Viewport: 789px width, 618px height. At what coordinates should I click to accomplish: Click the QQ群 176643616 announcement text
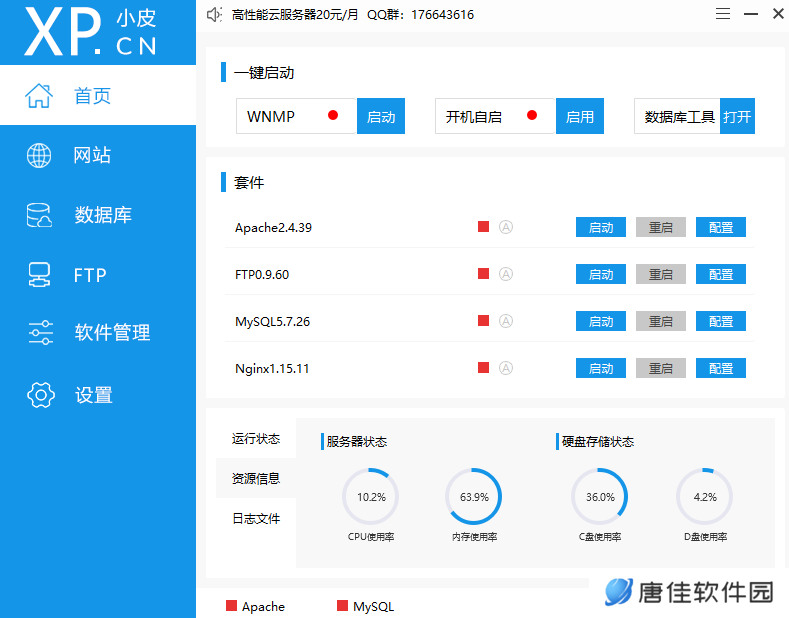click(x=421, y=15)
